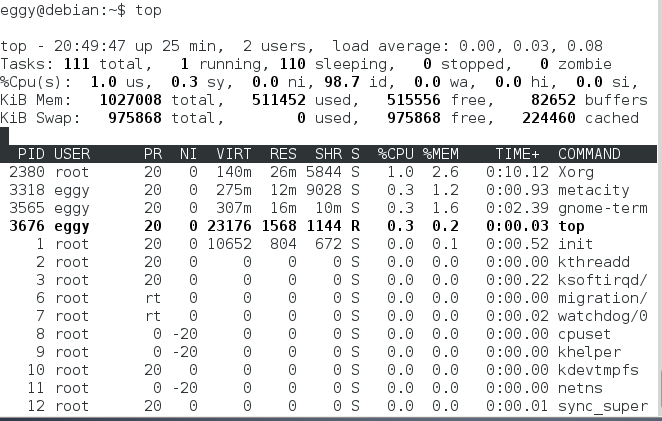
Task: Select the sync_super process name
Action: point(603,406)
